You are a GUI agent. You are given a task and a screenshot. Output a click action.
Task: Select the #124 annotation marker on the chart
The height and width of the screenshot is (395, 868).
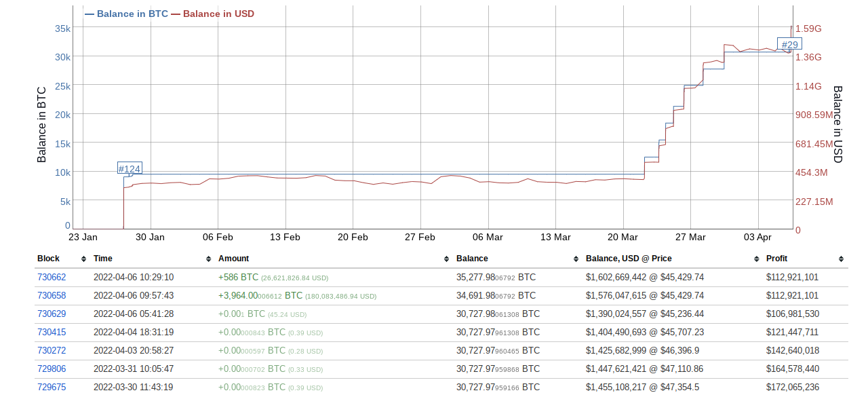130,168
